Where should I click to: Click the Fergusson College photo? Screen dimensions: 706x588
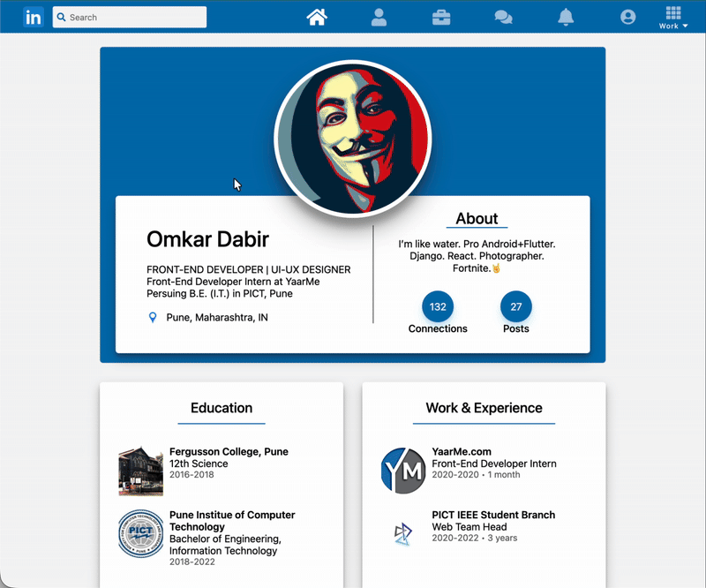140,471
